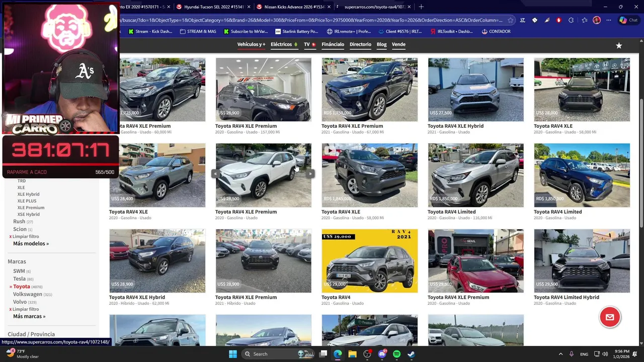Viewport: 644px width, 362px height.
Task: Open volume control in the system tray
Action: pyautogui.click(x=605, y=354)
